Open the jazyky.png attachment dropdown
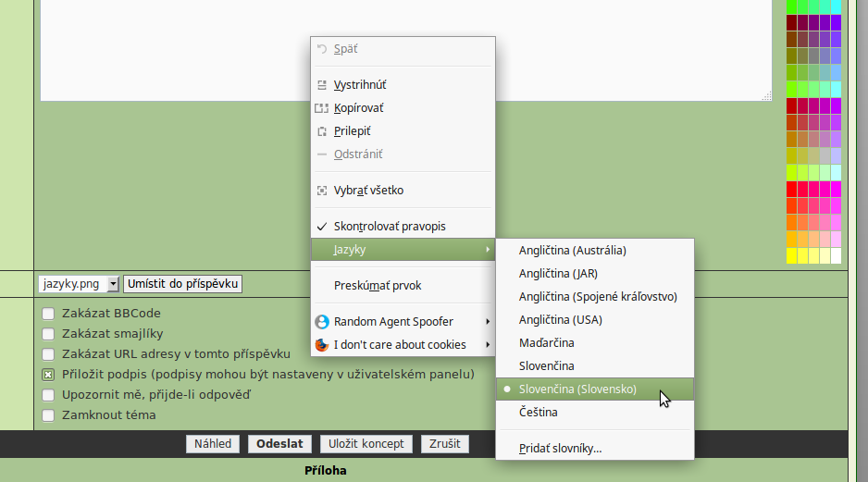 tap(113, 284)
